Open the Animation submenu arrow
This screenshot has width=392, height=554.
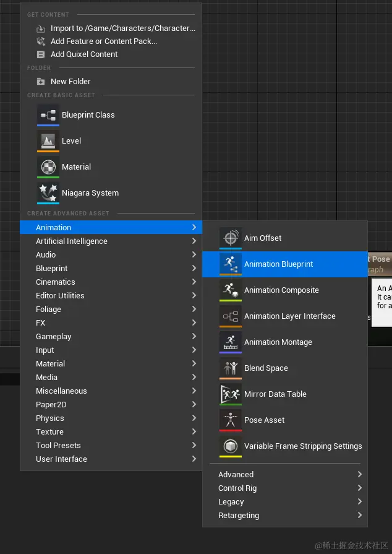pyautogui.click(x=194, y=227)
